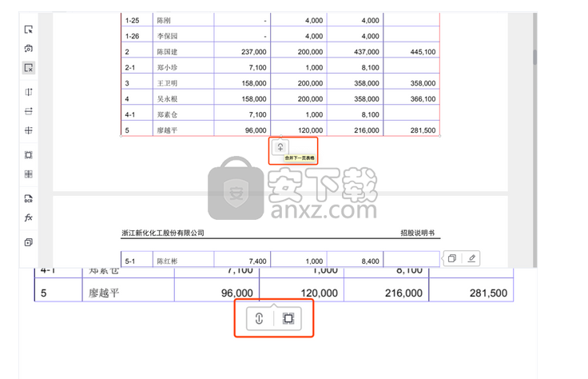Image resolution: width=588 pixels, height=379 pixels.
Task: Click cell '8,400' in row 5-1
Action: 370,261
